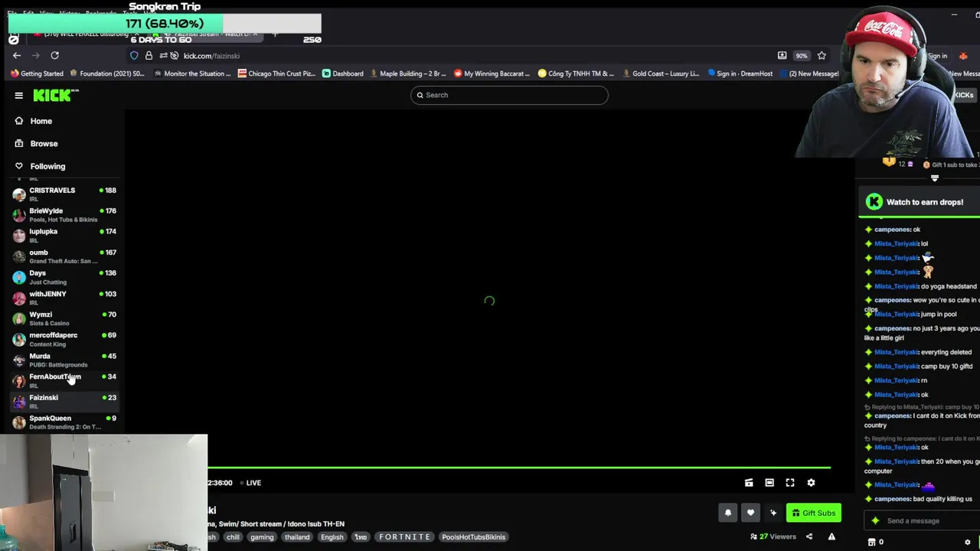Open the Maple Building bookmark
The width and height of the screenshot is (980, 551).
pyautogui.click(x=408, y=73)
